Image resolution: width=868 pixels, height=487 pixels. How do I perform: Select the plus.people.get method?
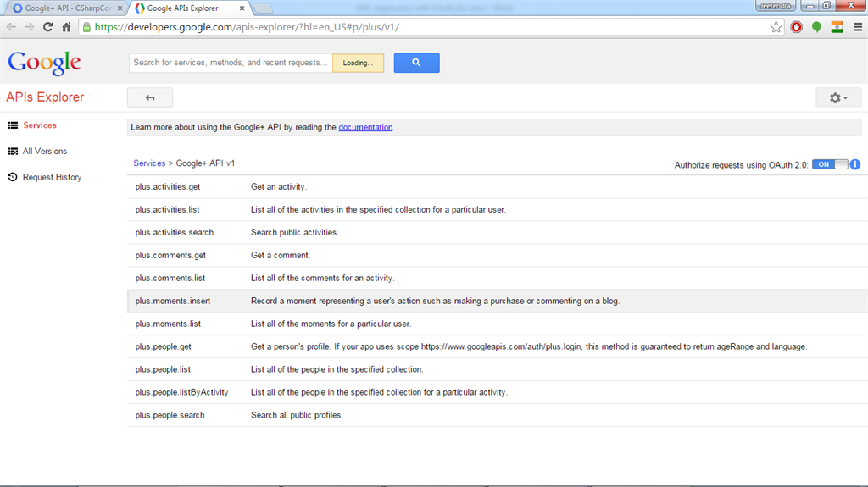tap(164, 346)
